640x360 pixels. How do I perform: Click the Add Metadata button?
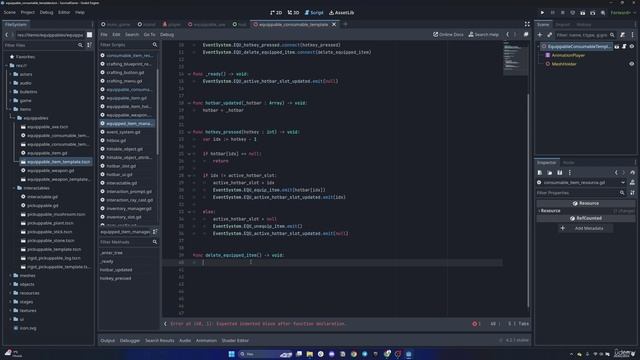click(585, 229)
